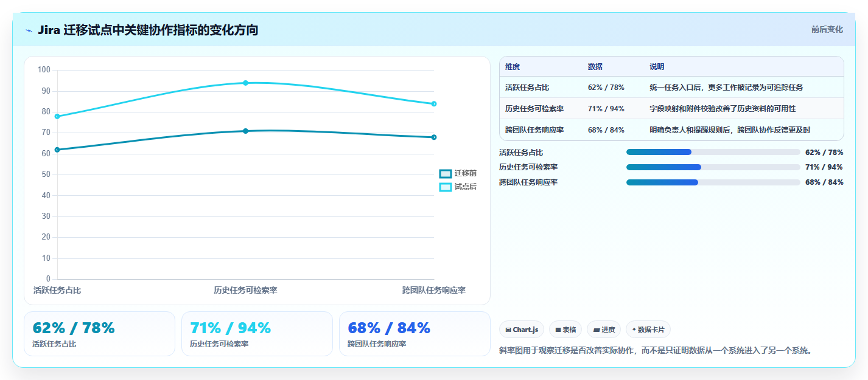Screen dimensions: 868x380
Task: Click the 62% / 78% table cell
Action: 606,88
